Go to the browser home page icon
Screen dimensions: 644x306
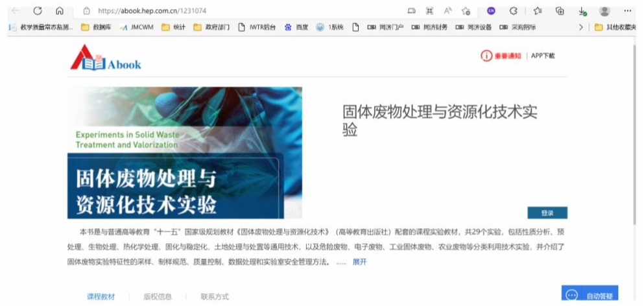60,11
